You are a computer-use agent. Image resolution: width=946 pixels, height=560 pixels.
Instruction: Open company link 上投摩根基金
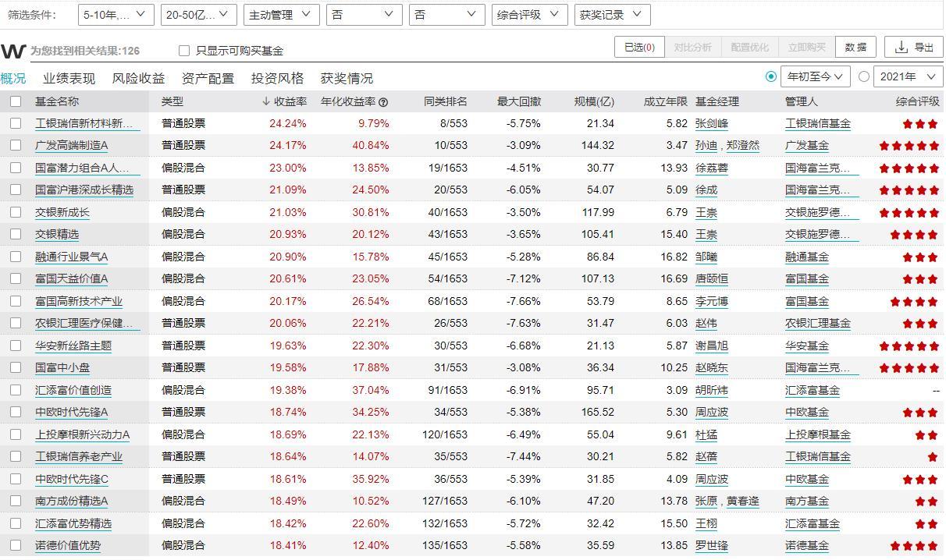(x=818, y=434)
